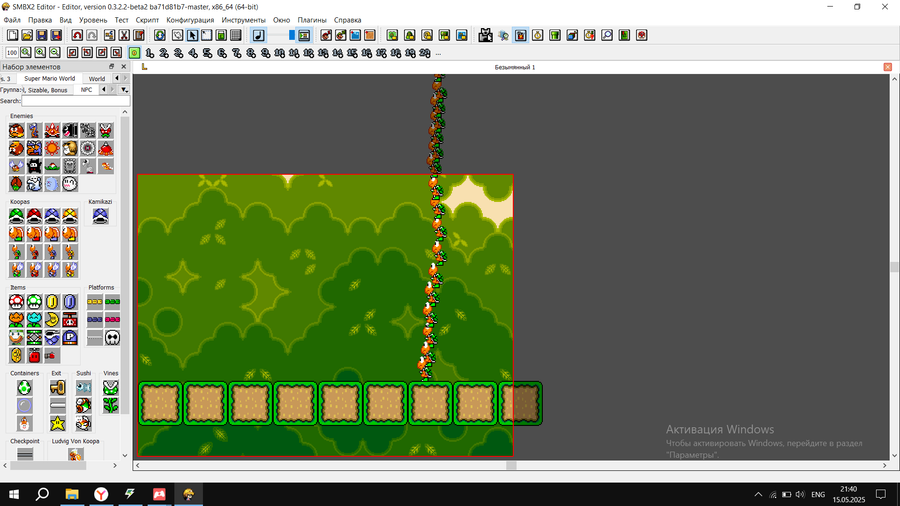
Task: Select the key exit item
Action: pyautogui.click(x=57, y=388)
